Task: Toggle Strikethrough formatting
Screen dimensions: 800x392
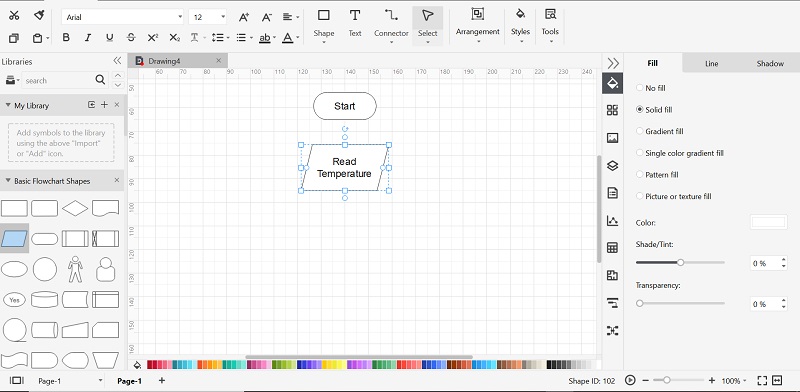Action: (131, 37)
